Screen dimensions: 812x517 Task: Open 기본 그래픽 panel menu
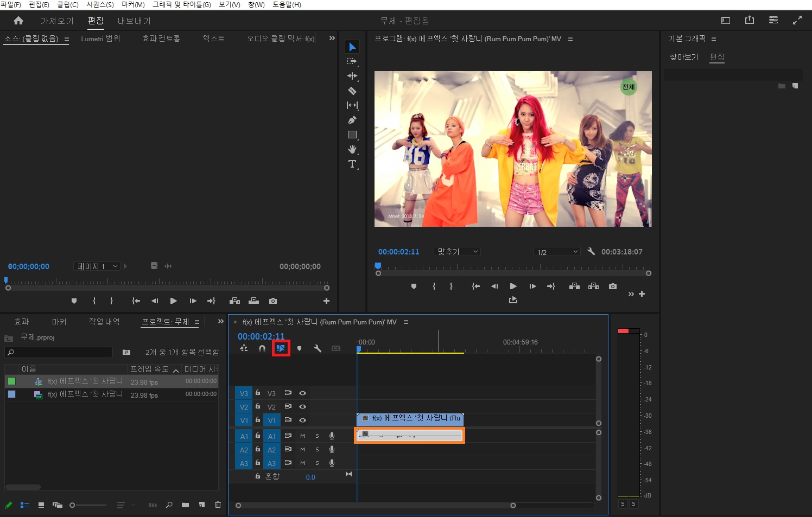coord(714,39)
